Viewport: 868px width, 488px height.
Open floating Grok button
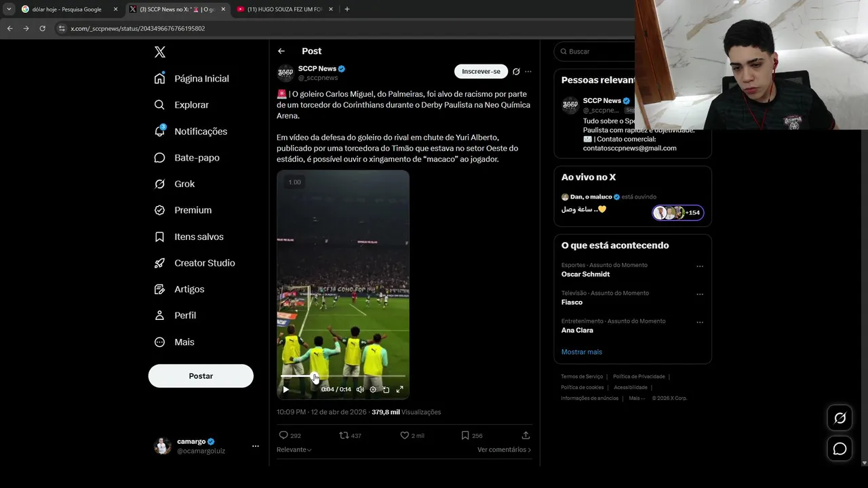pyautogui.click(x=840, y=418)
